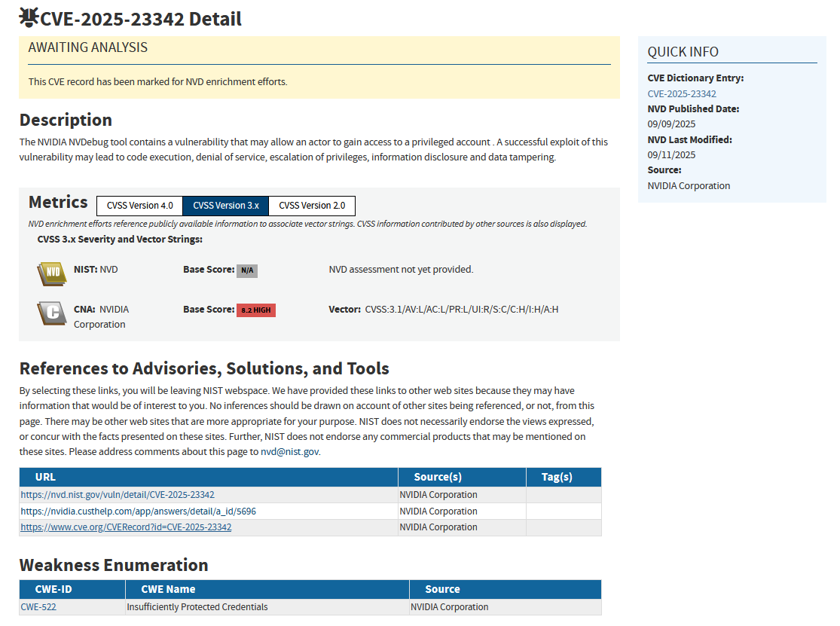
Task: Switch to CVSS Version 4.0 tab
Action: click(139, 206)
